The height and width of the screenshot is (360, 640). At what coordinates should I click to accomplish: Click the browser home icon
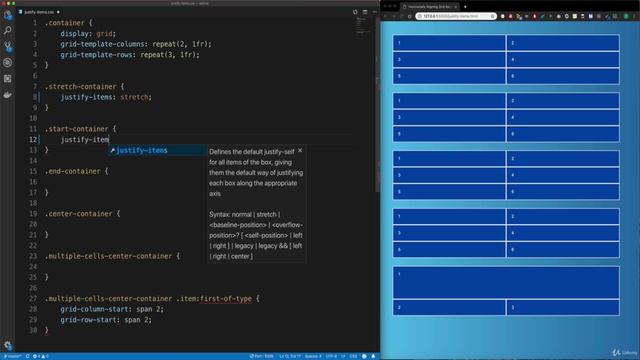click(x=410, y=16)
